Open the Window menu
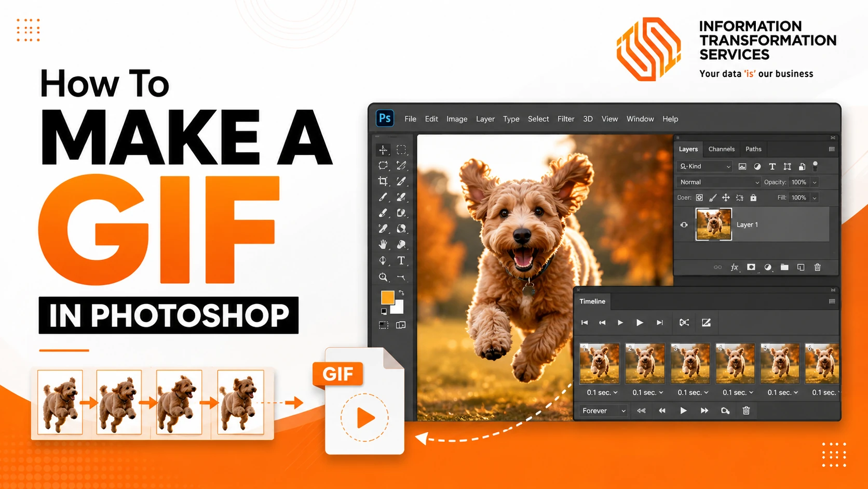Screen dimensions: 868x489 (x=640, y=119)
